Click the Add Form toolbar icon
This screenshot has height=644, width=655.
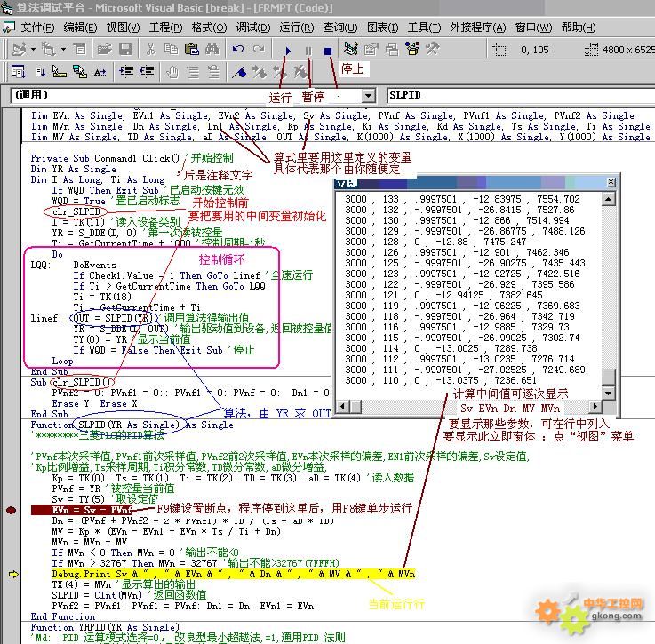click(49, 49)
